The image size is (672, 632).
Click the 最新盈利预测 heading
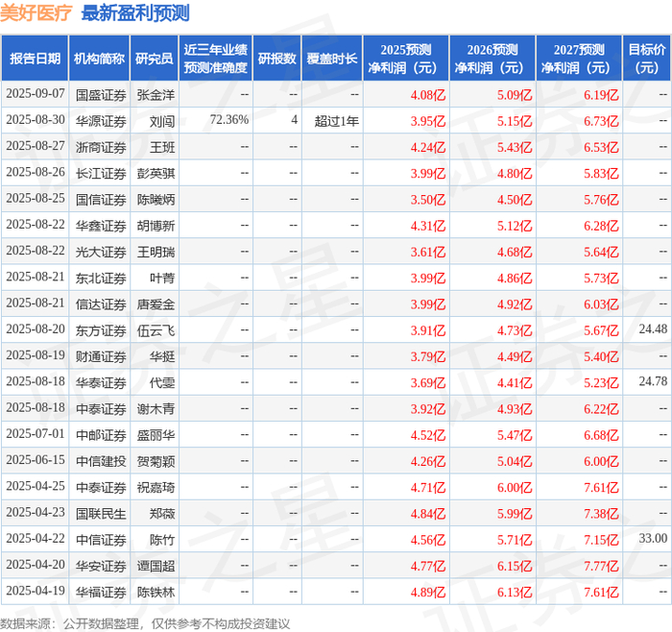click(135, 12)
